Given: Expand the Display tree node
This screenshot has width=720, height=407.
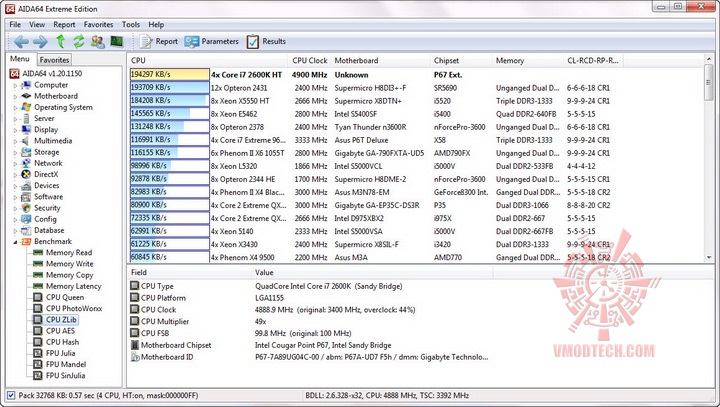Looking at the screenshot, I should tap(15, 130).
